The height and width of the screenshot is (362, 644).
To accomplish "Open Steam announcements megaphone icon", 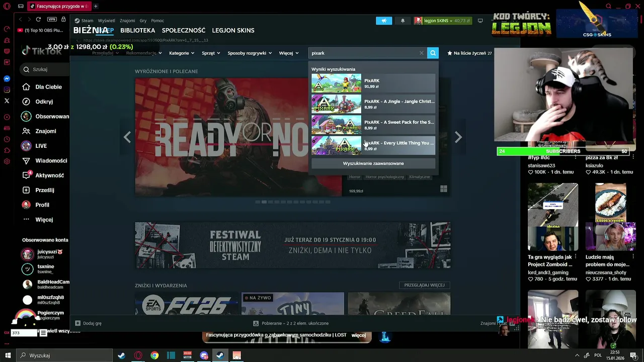I will pyautogui.click(x=384, y=21).
